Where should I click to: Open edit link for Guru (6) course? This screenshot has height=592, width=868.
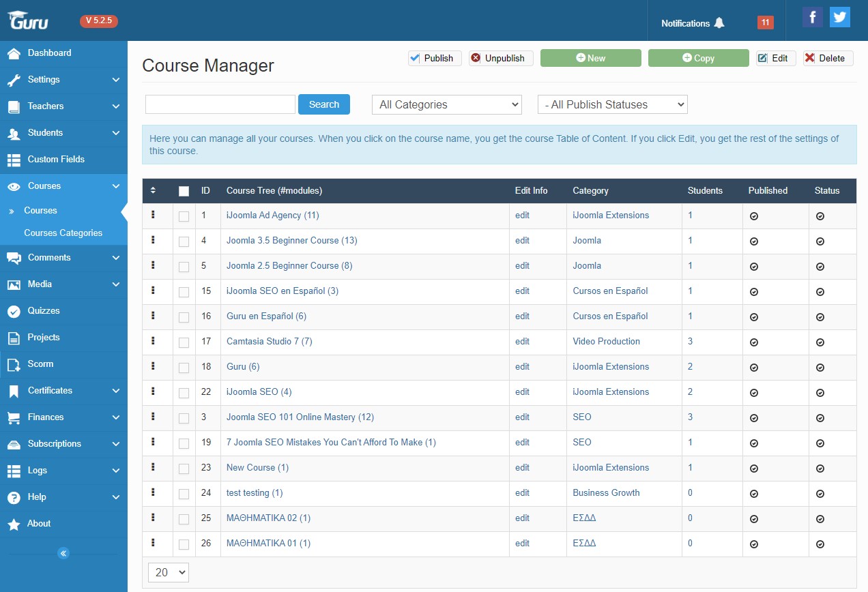tap(522, 366)
